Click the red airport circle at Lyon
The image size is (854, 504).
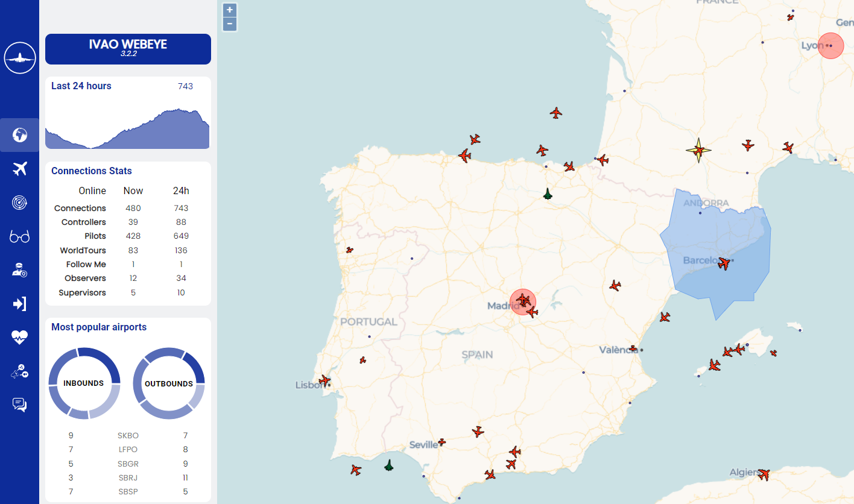pos(830,46)
